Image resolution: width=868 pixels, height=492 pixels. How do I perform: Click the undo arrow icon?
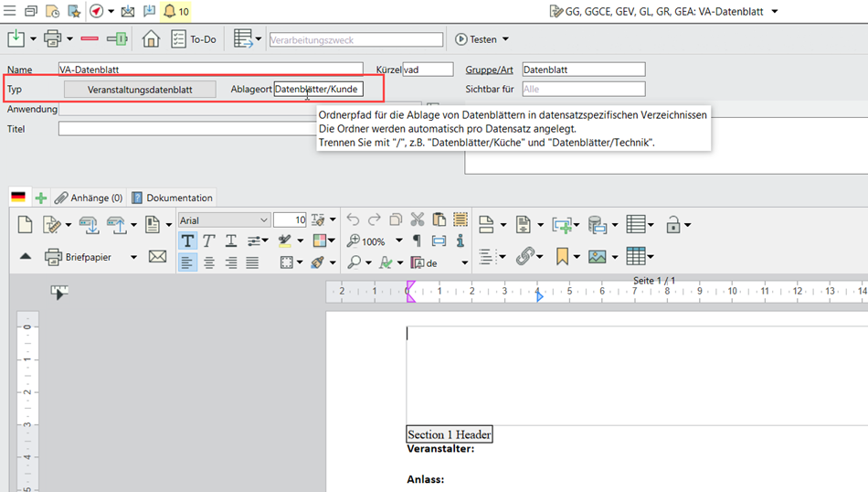(x=354, y=219)
